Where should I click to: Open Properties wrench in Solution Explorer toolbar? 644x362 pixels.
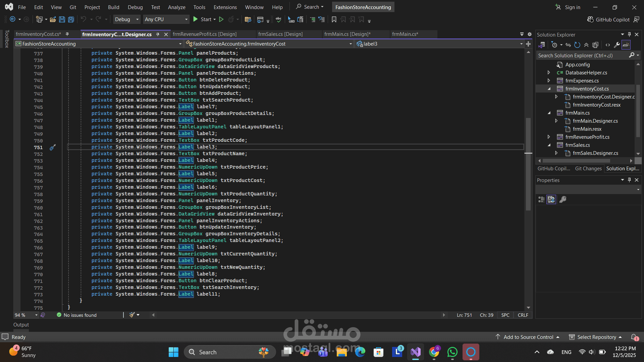(616, 45)
